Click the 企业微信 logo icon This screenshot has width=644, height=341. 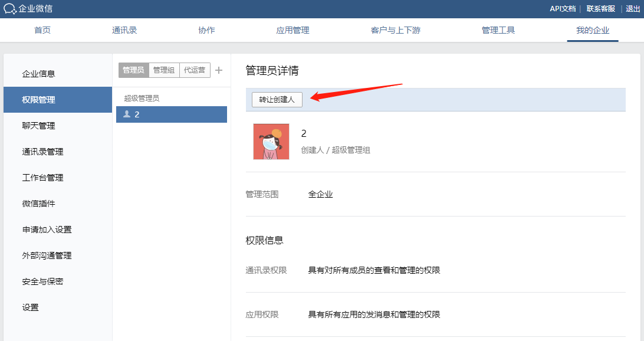click(x=9, y=9)
